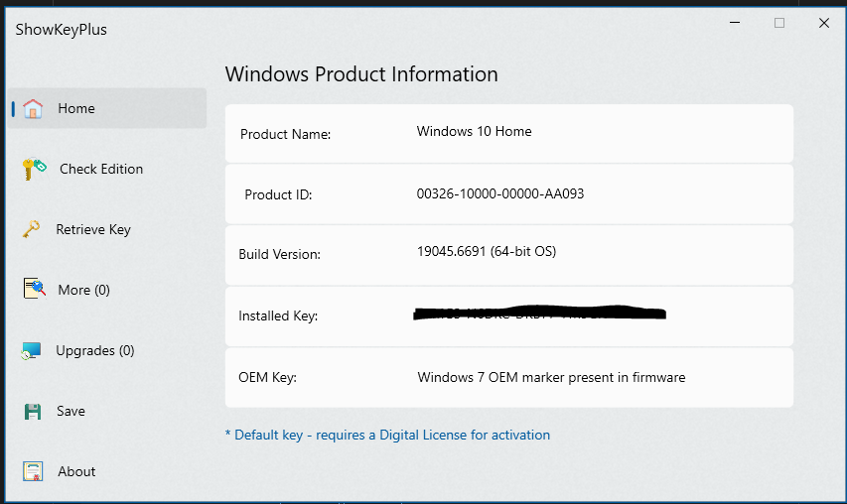
Task: Click the redacted Installed Key value
Action: [539, 313]
